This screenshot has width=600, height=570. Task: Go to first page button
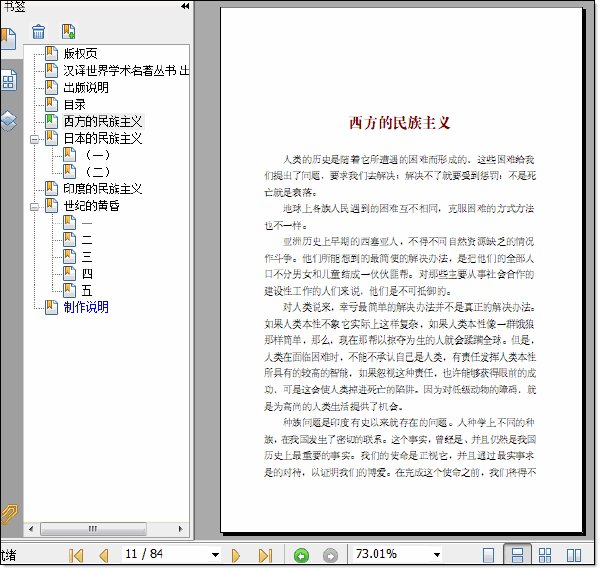(76, 555)
